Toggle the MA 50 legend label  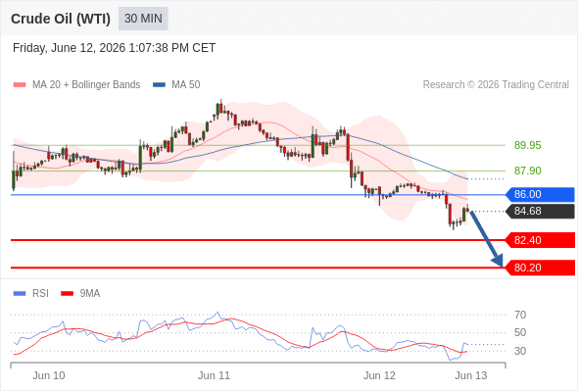point(186,85)
